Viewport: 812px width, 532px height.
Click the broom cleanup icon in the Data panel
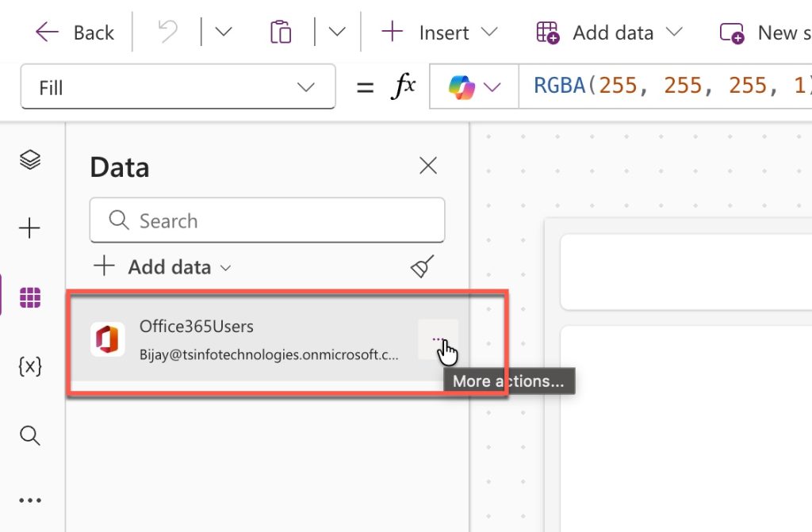pos(423,266)
